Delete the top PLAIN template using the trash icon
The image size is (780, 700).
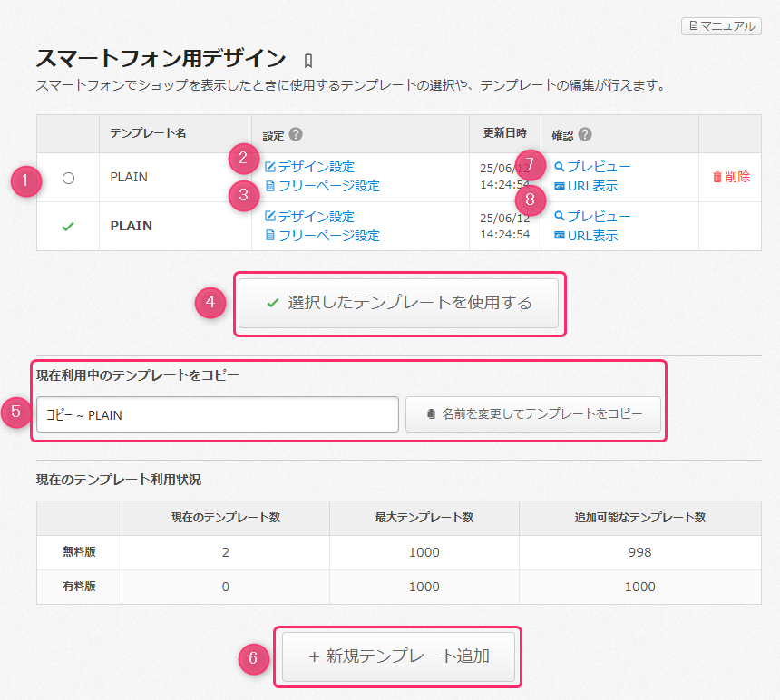718,177
